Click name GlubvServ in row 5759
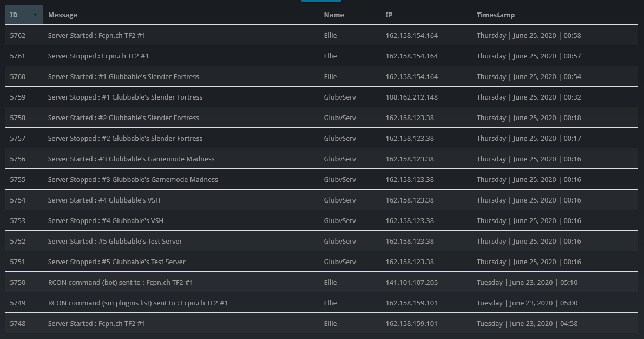Viewport: 644px width, 339px height. pos(340,97)
